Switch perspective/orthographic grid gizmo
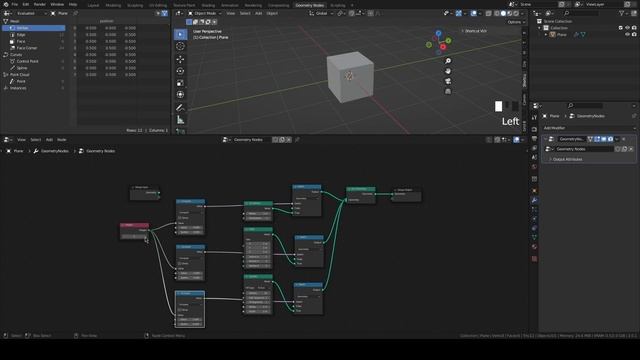Image resolution: width=640 pixels, height=360 pixels. click(448, 91)
